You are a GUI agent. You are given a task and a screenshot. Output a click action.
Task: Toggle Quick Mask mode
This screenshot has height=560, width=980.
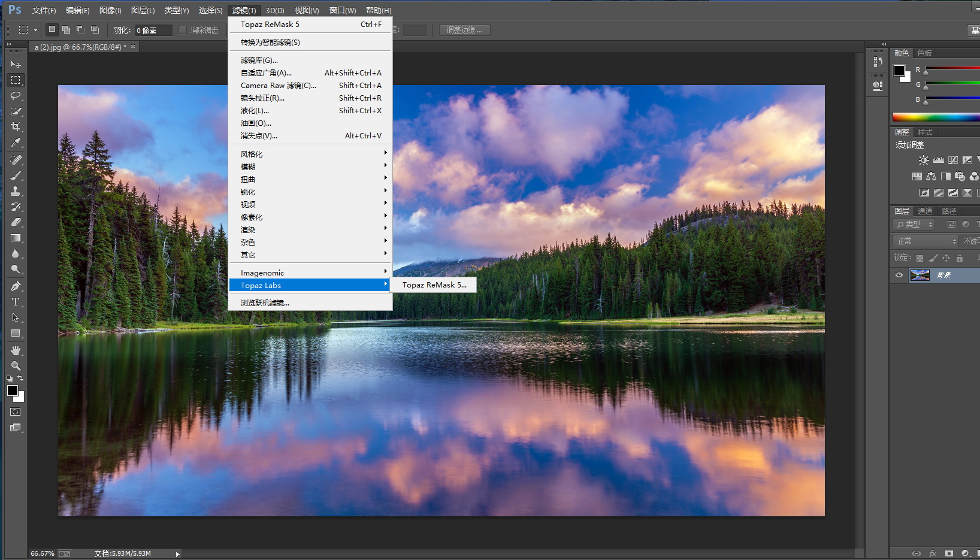tap(16, 412)
